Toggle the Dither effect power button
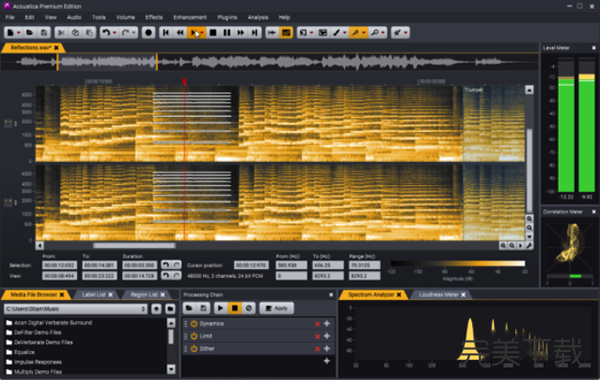Viewport: 600px width, 380px height. (194, 349)
